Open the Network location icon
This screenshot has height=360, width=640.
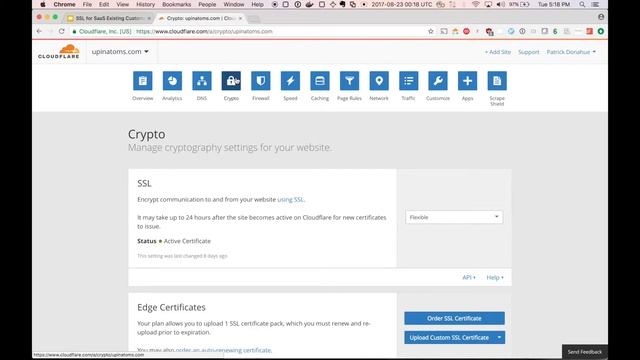click(x=379, y=81)
